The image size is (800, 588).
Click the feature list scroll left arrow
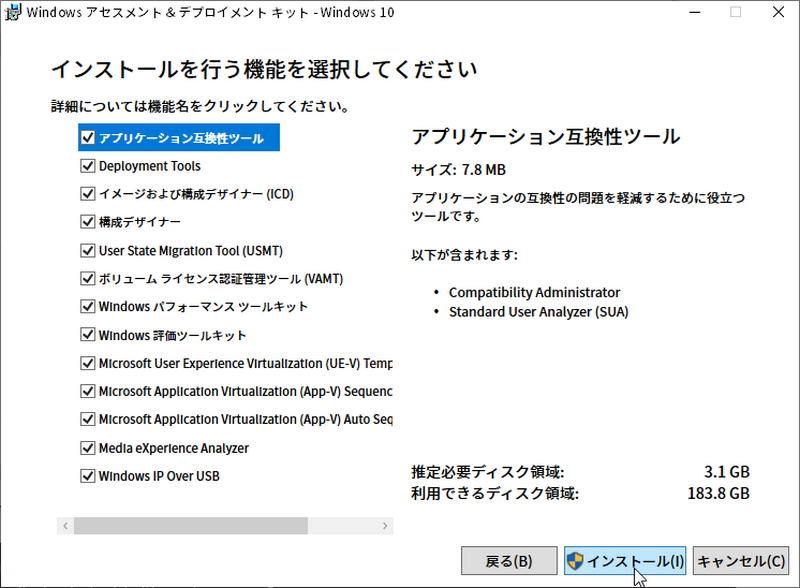[65, 526]
